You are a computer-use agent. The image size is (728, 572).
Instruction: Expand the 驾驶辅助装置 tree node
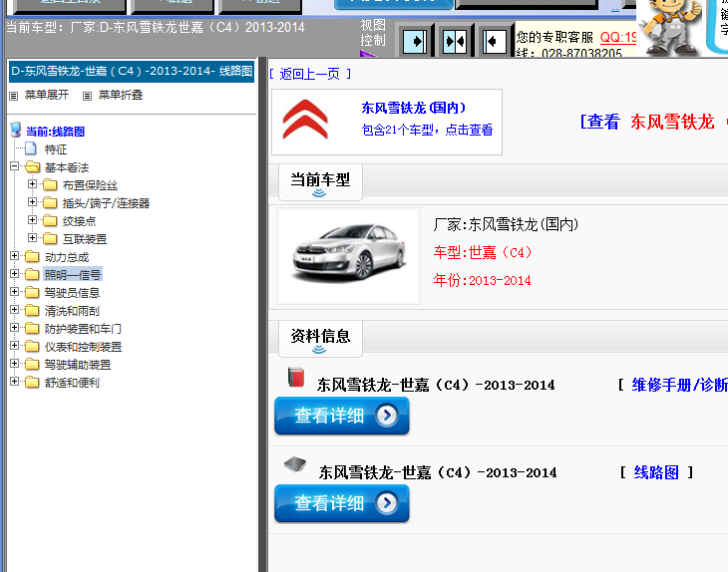[14, 364]
